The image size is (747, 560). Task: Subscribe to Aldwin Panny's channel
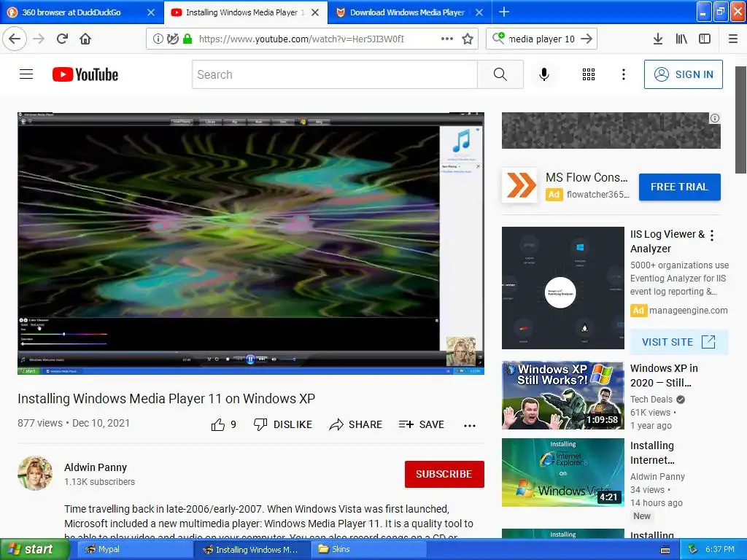pos(444,474)
